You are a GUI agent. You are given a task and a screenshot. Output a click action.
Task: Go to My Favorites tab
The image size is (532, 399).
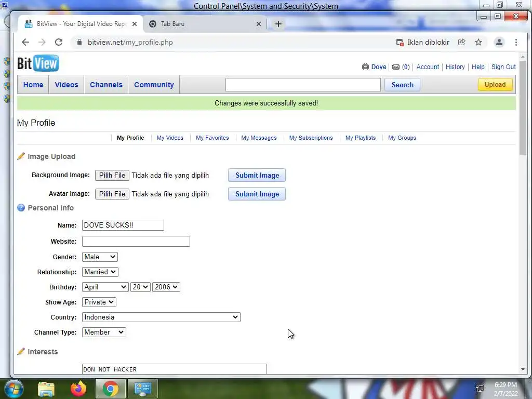[212, 138]
